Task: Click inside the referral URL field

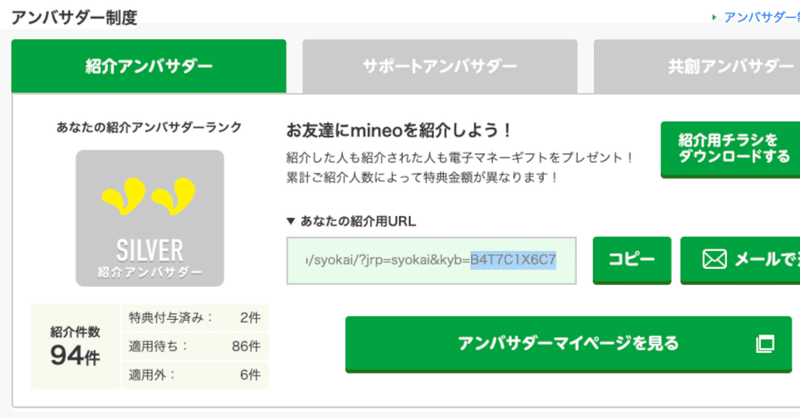Action: [x=430, y=261]
